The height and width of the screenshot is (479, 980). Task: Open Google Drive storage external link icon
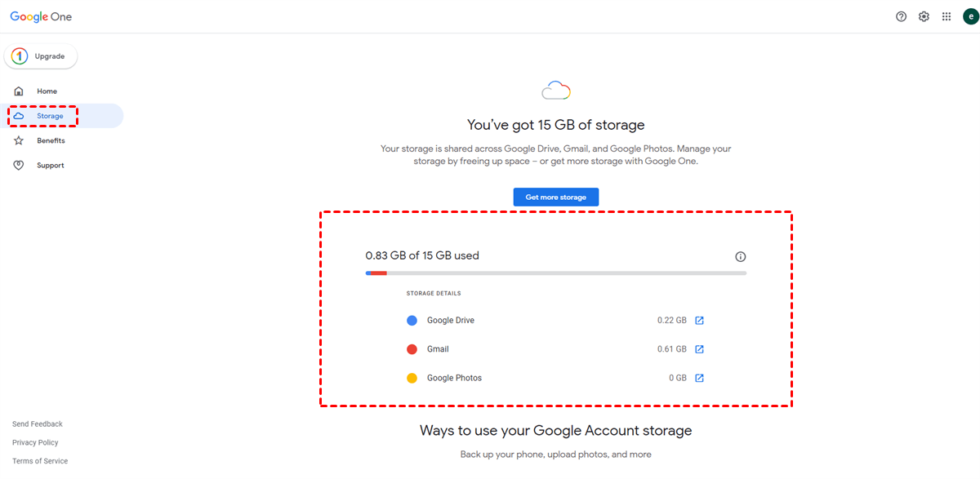[699, 321]
